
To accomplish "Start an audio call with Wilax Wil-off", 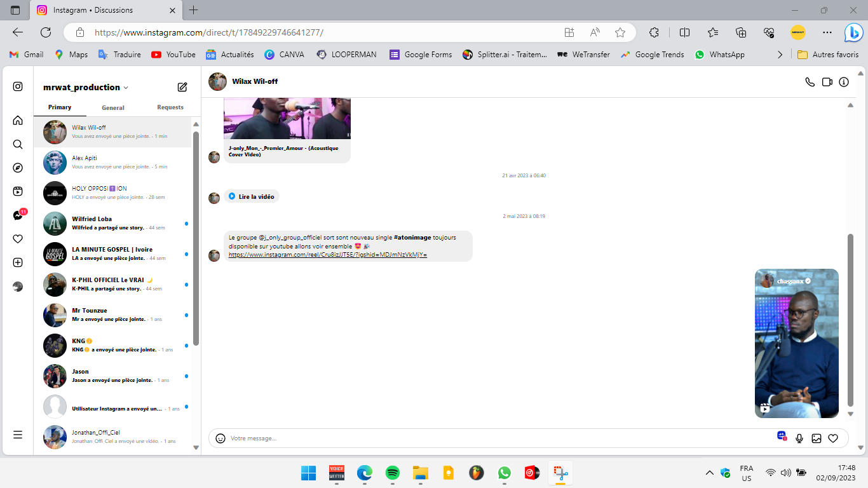I will coord(810,82).
